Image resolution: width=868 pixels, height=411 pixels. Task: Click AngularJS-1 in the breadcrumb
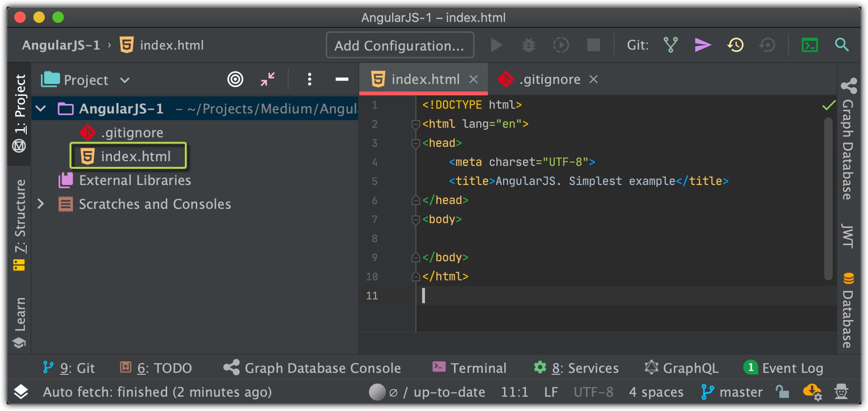[61, 45]
